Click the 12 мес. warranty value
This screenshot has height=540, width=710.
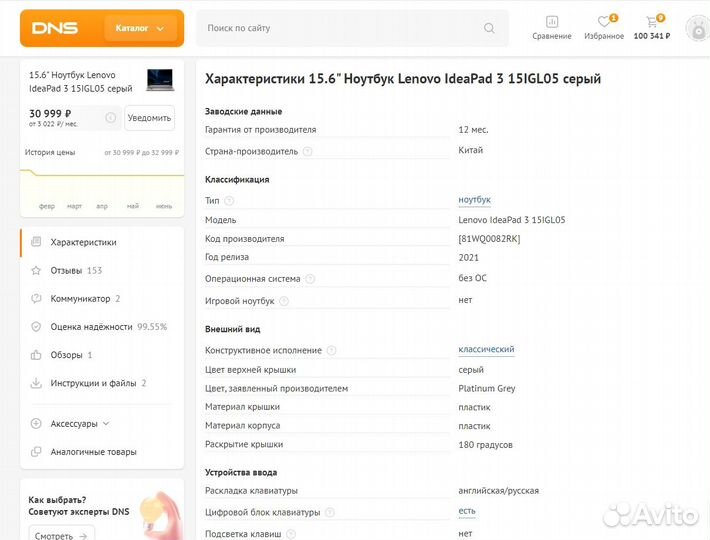(x=473, y=129)
